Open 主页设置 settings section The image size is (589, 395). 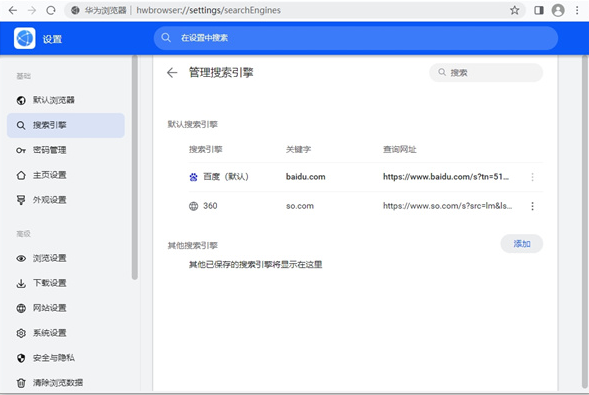pos(66,175)
